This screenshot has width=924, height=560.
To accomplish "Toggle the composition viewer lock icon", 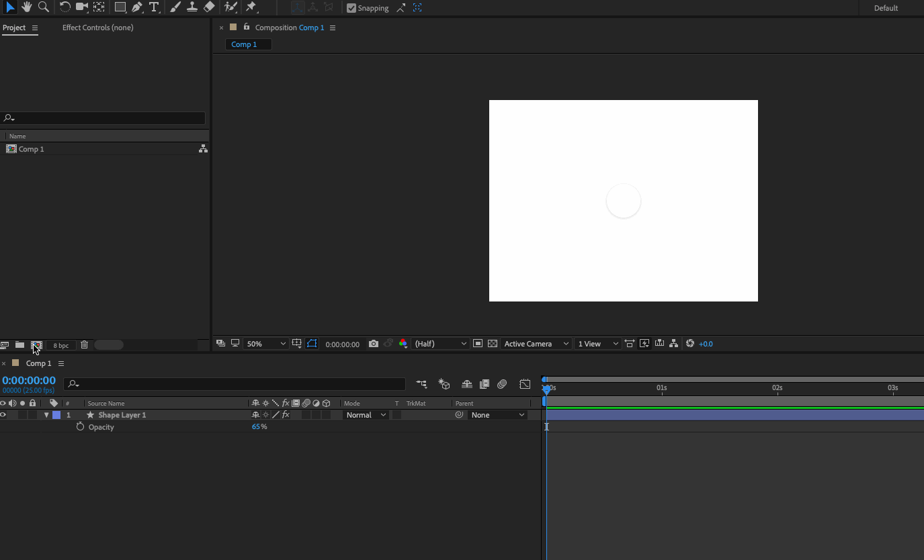I will (x=247, y=27).
